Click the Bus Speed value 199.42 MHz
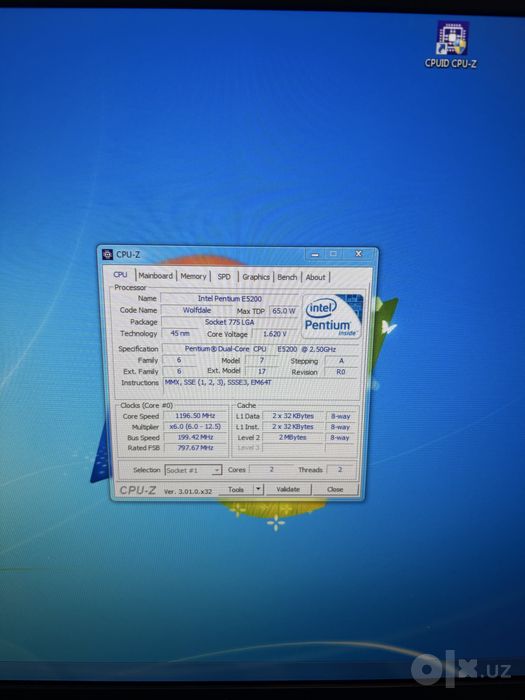 point(195,437)
